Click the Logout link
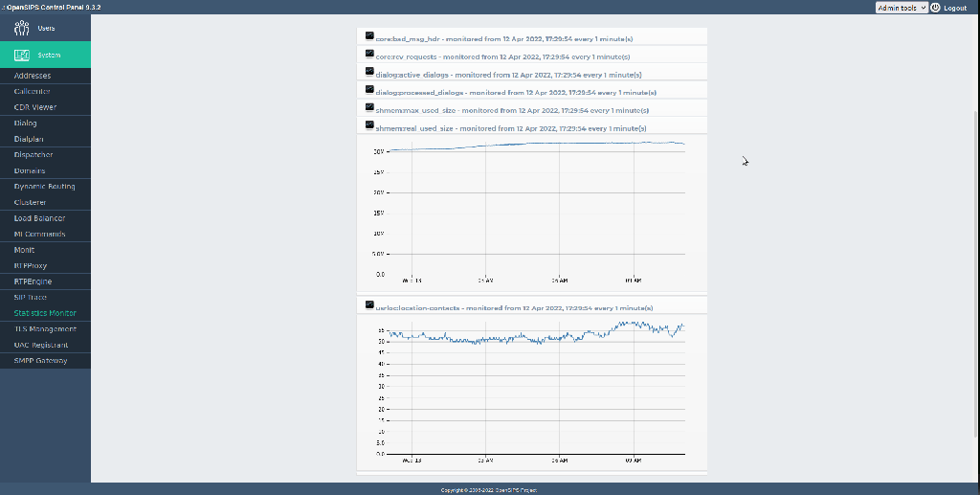 click(955, 8)
